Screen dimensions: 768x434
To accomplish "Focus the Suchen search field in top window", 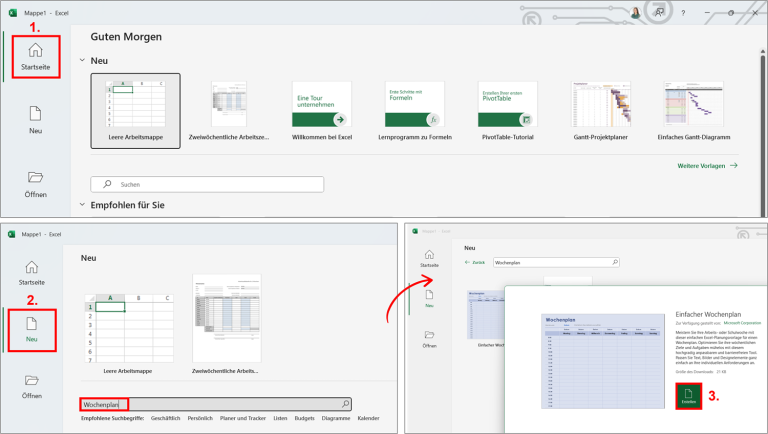I will click(x=207, y=184).
